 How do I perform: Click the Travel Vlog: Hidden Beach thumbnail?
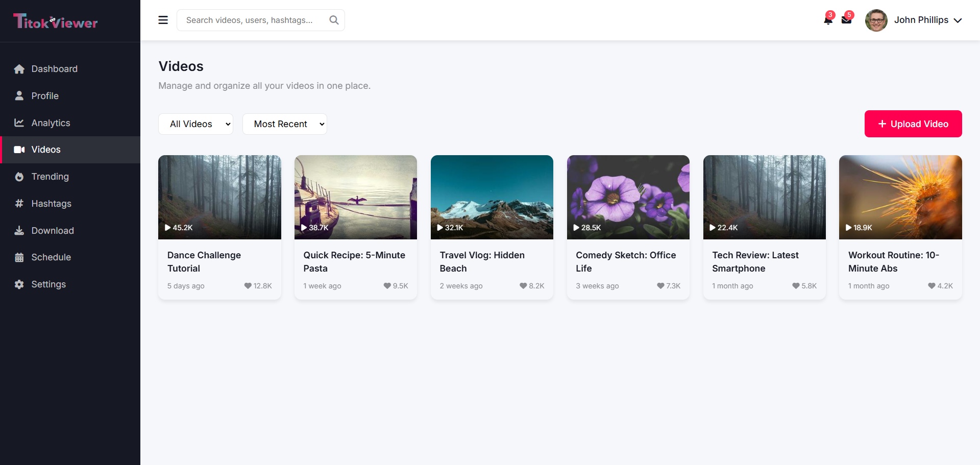click(492, 197)
